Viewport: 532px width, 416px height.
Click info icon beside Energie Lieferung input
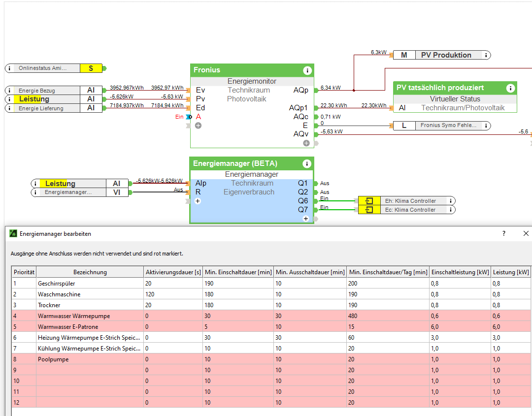(10, 108)
